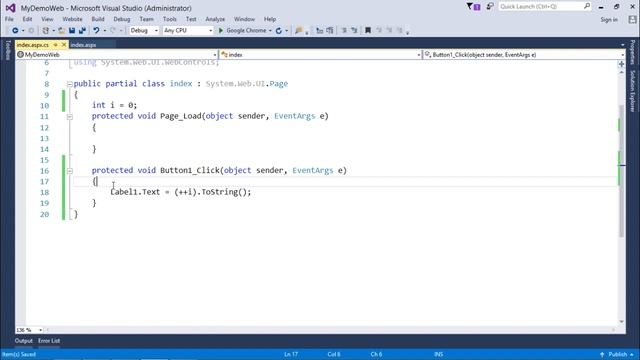The height and width of the screenshot is (360, 640).
Task: Click the Quick Launch magnifier icon
Action: click(x=587, y=6)
